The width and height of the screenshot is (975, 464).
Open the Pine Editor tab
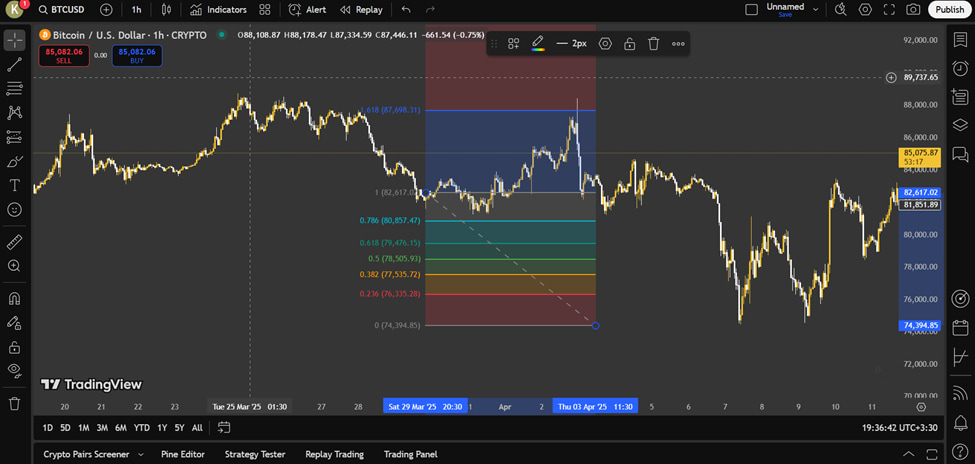[x=183, y=455]
